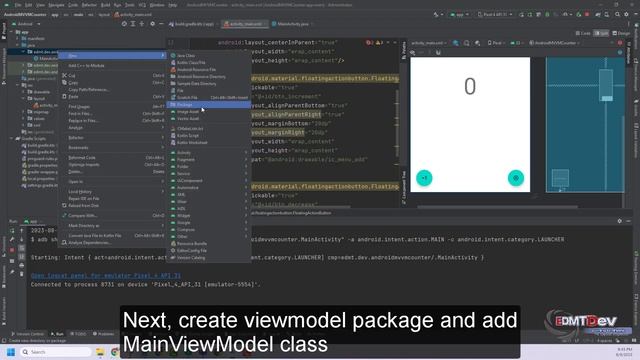Click Paste in the context menu

coord(112,97)
